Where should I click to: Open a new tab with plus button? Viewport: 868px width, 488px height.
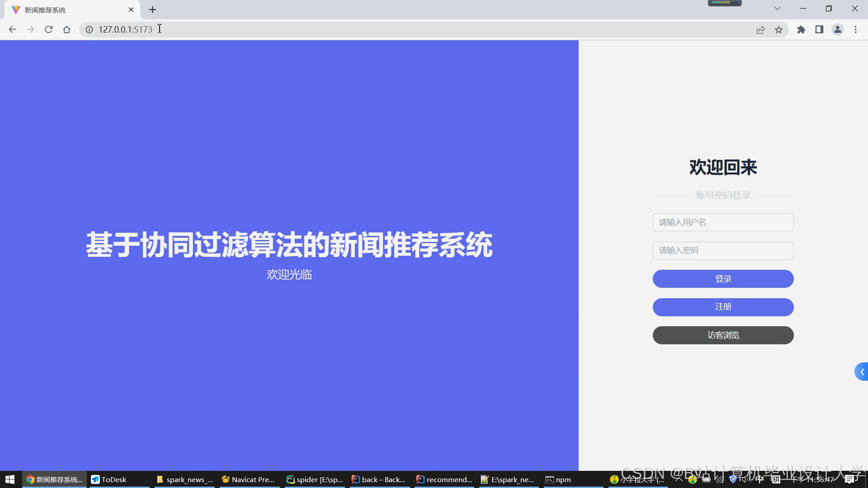tap(152, 10)
